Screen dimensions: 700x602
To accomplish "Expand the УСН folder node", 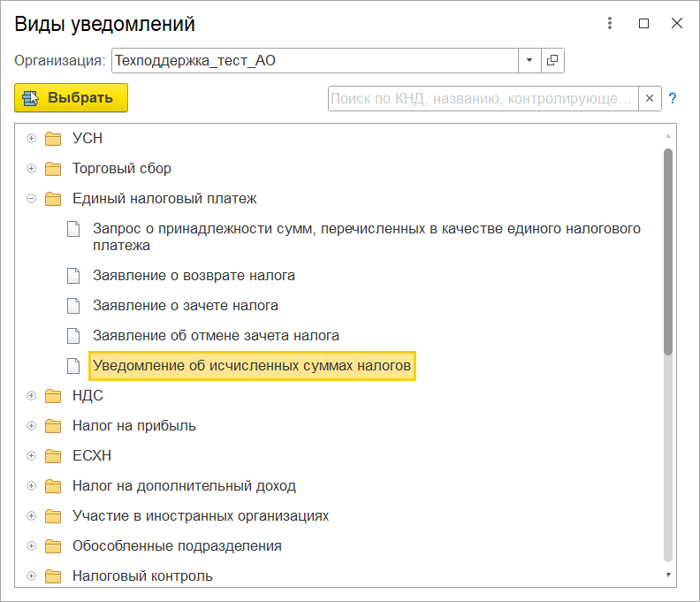I will click(31, 139).
